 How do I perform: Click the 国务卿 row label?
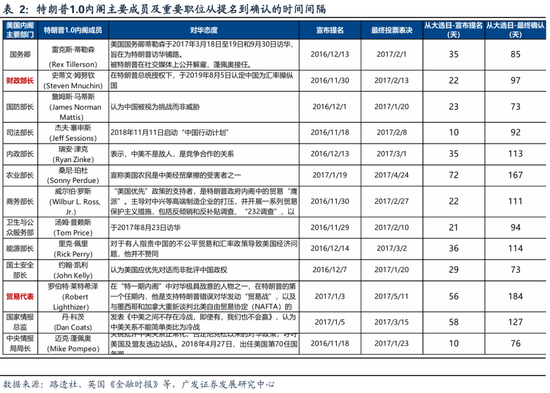20,54
